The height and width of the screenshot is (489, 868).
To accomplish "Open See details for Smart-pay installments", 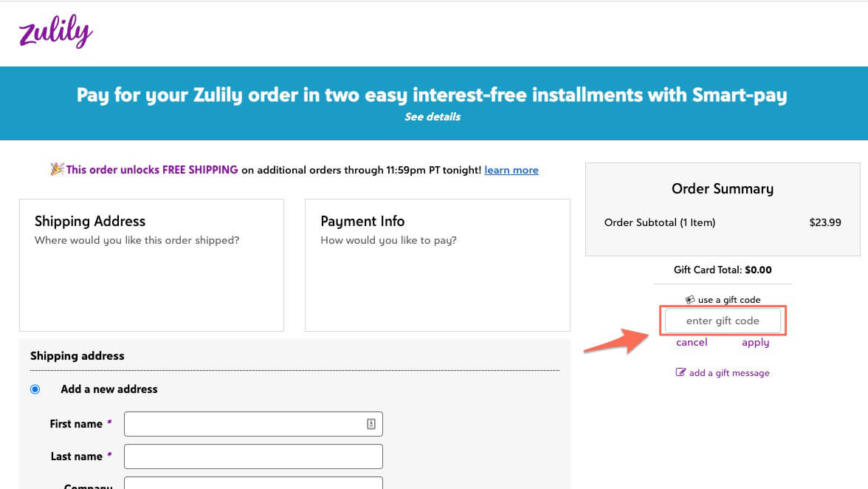I will click(x=433, y=117).
